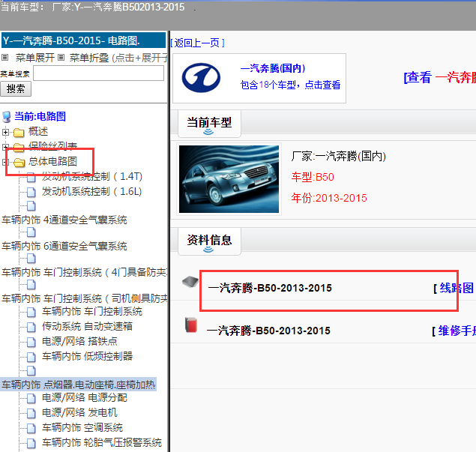Click the B50 car thumbnail image
Screen dimensions: 476x452
coord(229,179)
